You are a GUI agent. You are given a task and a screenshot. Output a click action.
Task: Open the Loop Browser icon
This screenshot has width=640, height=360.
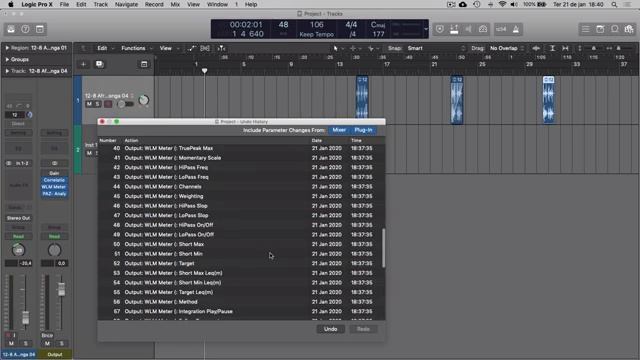pos(614,29)
